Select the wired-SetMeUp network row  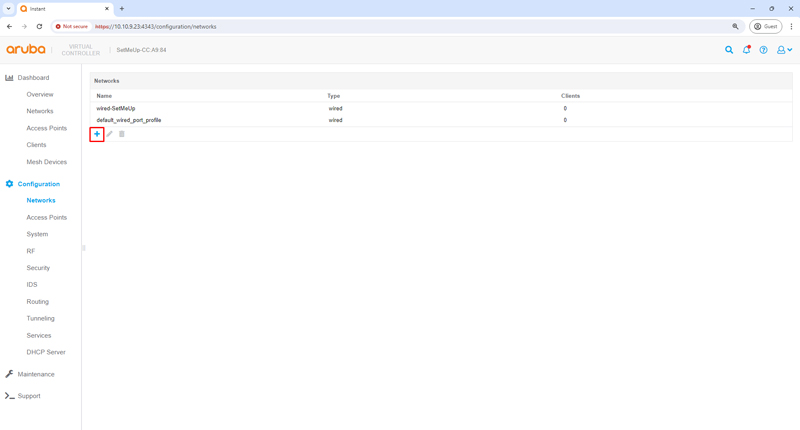point(116,108)
